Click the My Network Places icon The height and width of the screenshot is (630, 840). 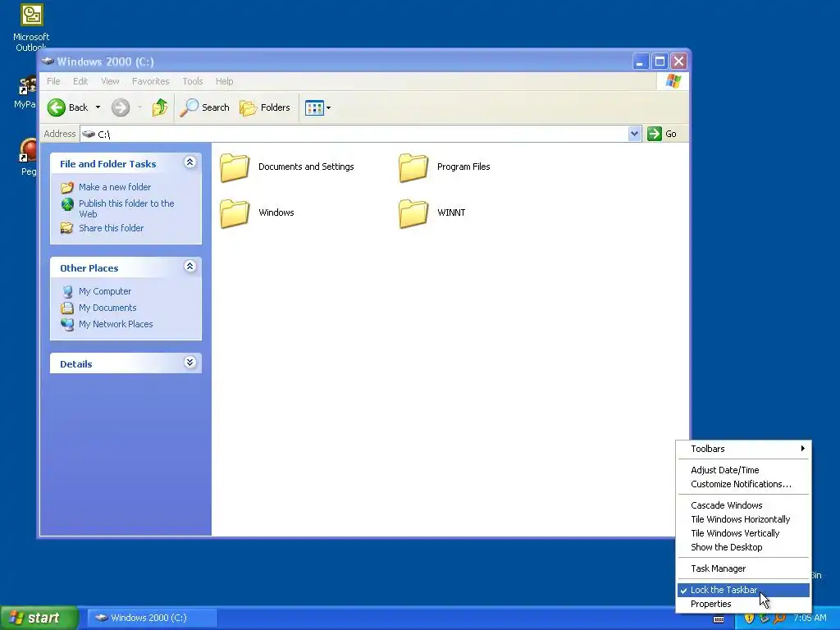(67, 325)
